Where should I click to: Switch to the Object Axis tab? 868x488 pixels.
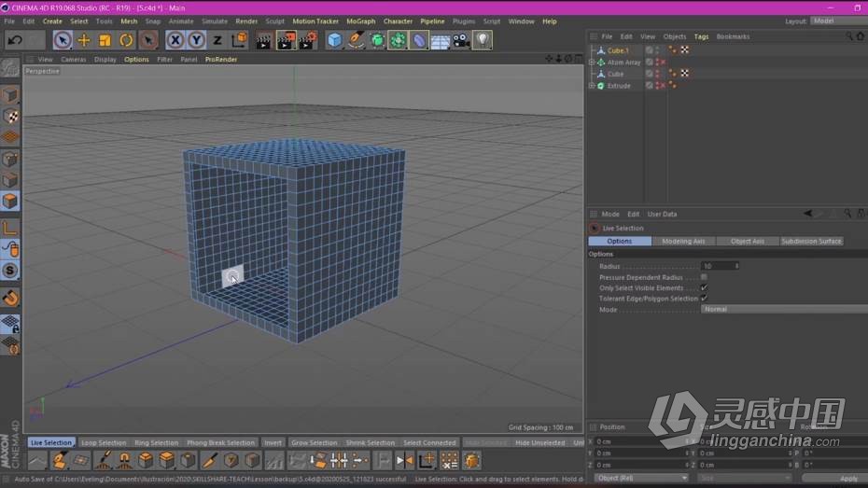tap(748, 242)
